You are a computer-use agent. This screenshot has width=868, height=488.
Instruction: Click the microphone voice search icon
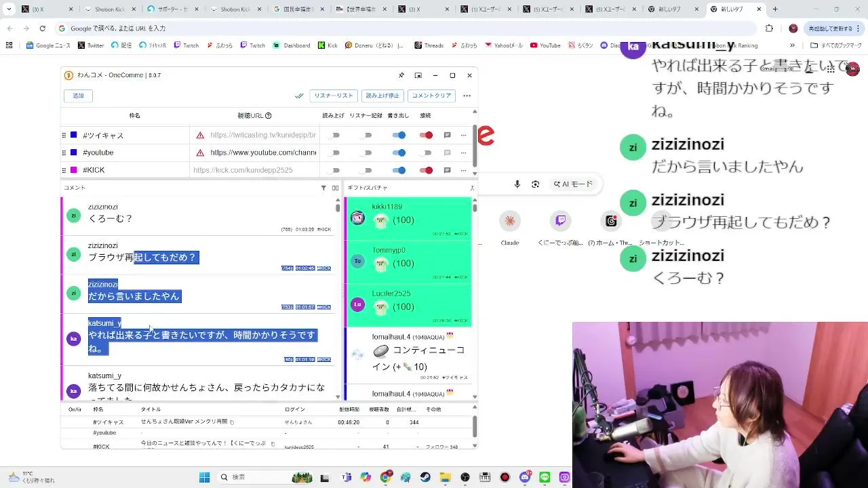click(x=517, y=184)
